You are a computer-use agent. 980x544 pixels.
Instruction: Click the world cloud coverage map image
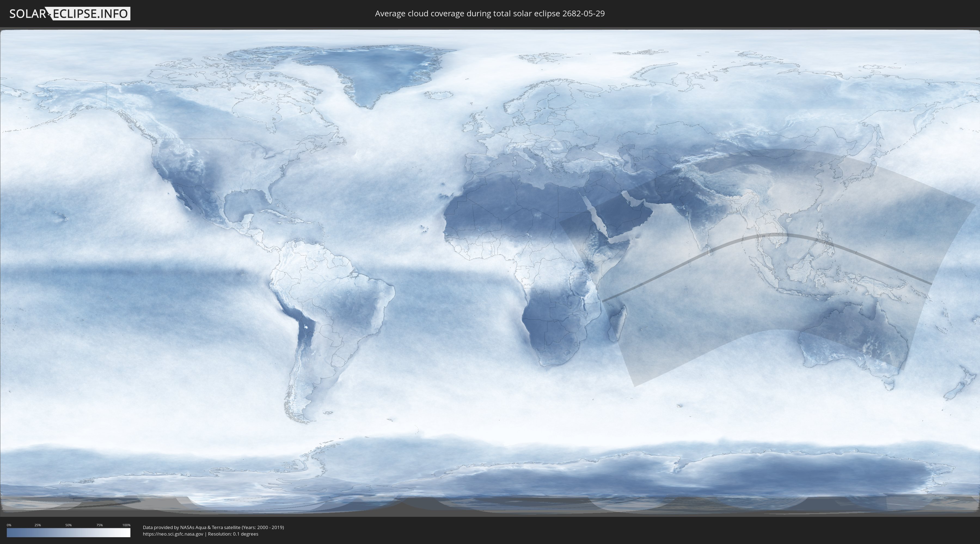490,271
